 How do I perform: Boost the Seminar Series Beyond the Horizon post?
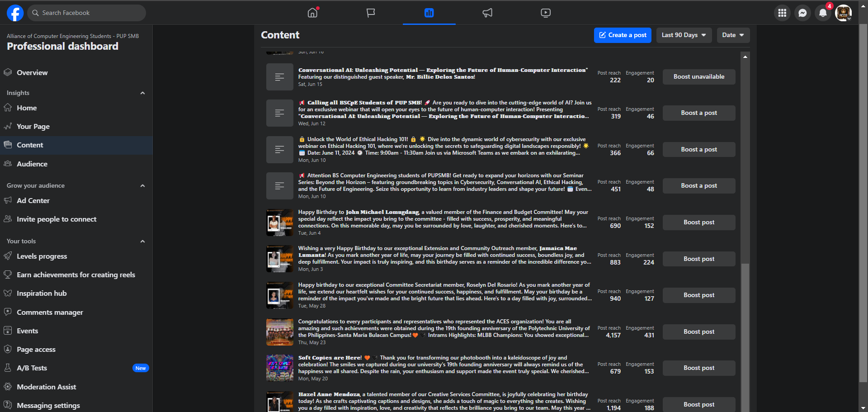coord(699,186)
